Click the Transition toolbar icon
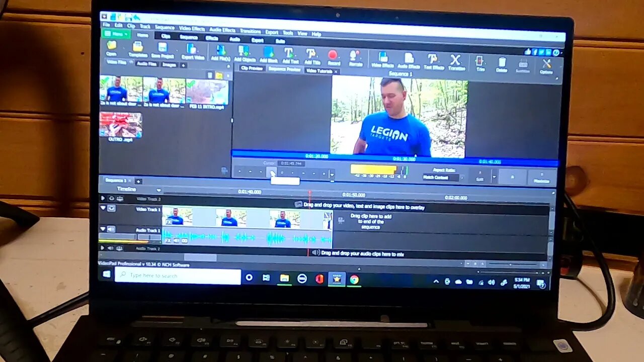 456,62
